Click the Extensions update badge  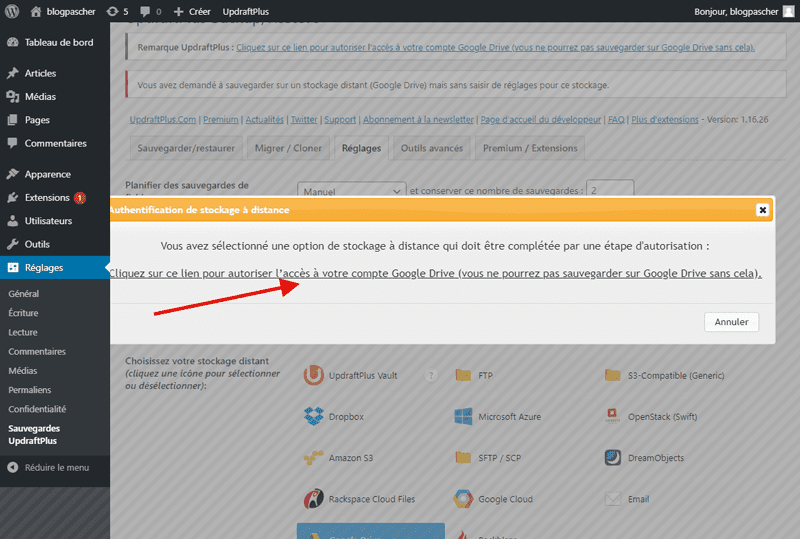coord(80,198)
